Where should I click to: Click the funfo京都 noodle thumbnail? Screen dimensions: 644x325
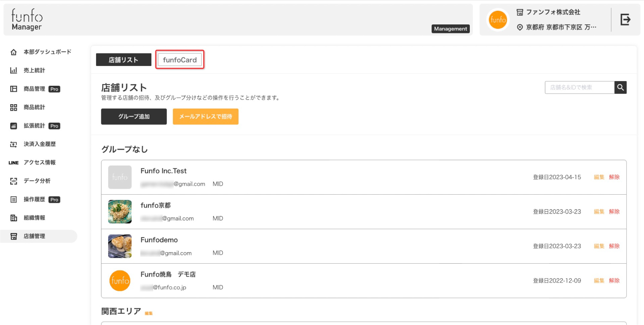pyautogui.click(x=120, y=212)
